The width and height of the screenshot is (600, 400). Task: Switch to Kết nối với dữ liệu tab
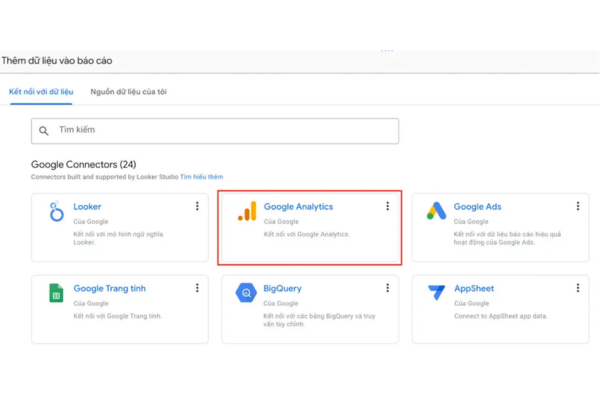[41, 92]
